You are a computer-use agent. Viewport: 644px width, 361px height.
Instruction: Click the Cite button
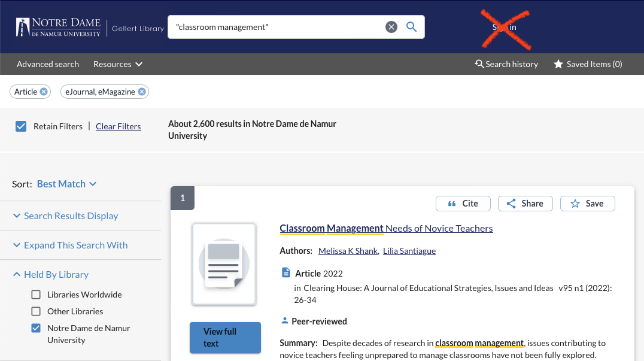(x=463, y=204)
